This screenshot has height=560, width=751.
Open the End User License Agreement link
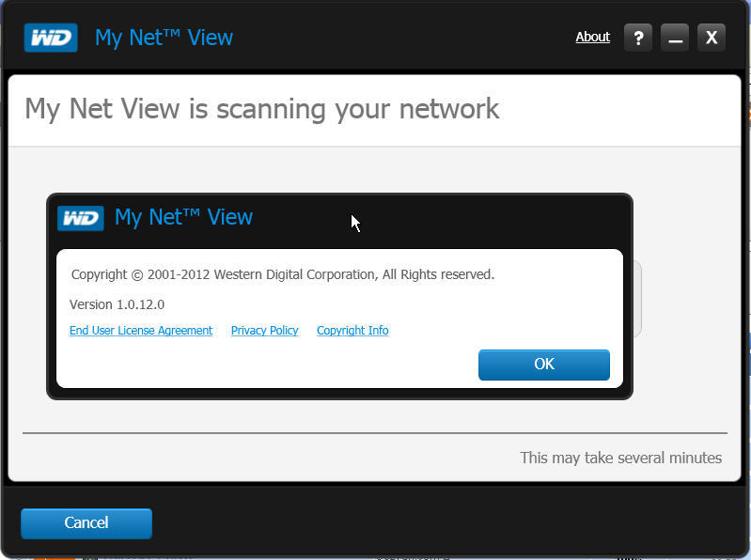[141, 330]
